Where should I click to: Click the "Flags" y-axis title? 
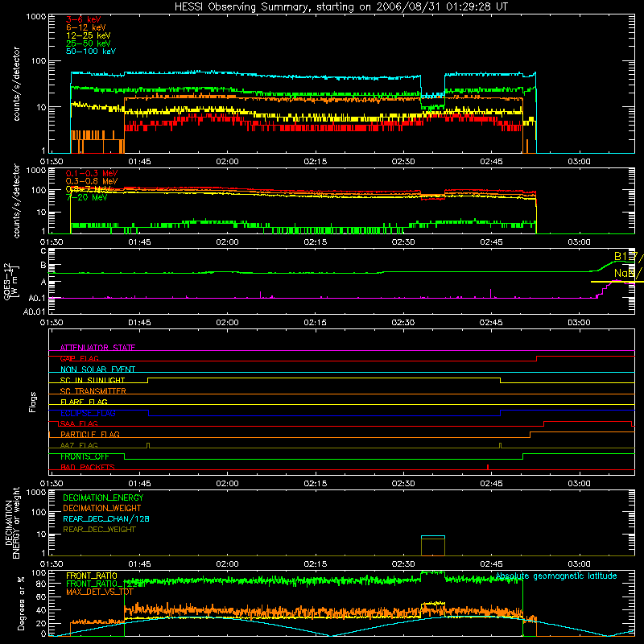(x=33, y=402)
